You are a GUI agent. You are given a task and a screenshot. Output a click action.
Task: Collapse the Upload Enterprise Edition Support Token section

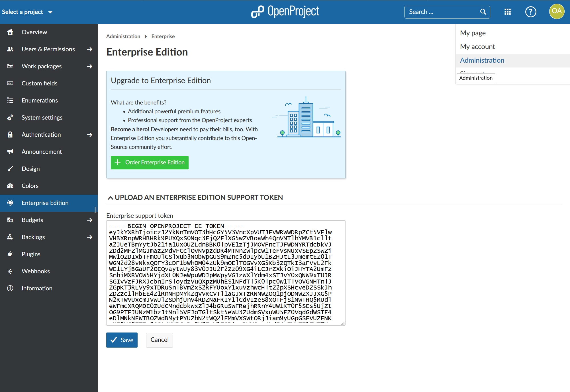111,197
